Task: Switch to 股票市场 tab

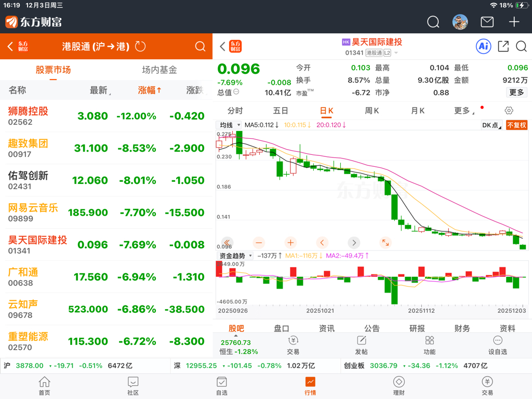Action: pyautogui.click(x=54, y=70)
